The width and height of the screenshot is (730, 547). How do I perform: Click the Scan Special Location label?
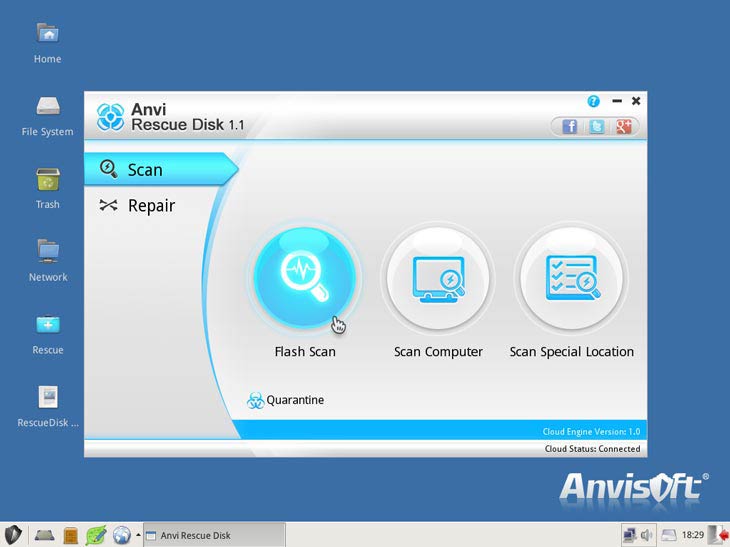pos(572,351)
